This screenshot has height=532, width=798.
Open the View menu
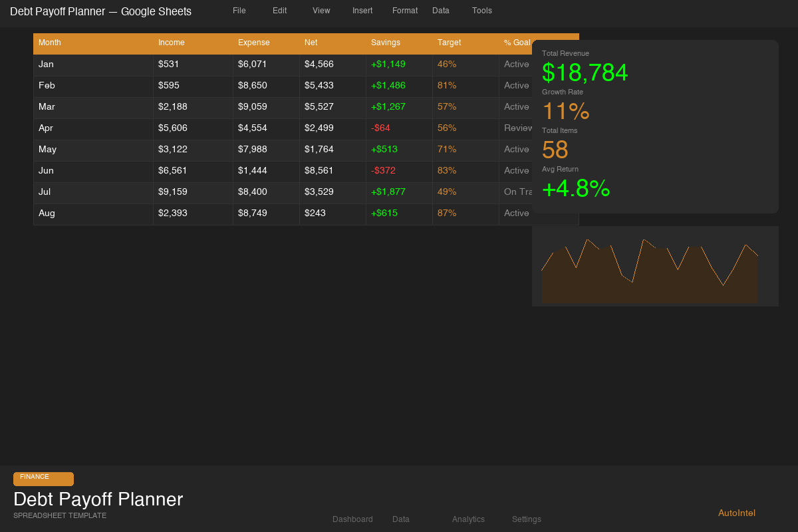pyautogui.click(x=321, y=11)
